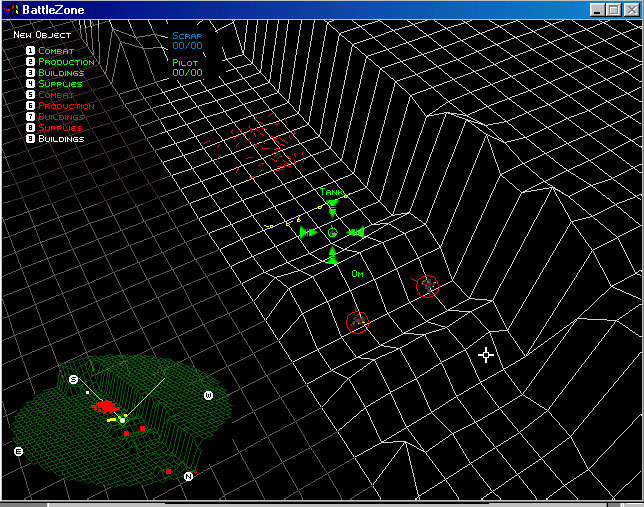Select the right red-circled enemy unit
Image resolution: width=644 pixels, height=507 pixels.
point(427,286)
